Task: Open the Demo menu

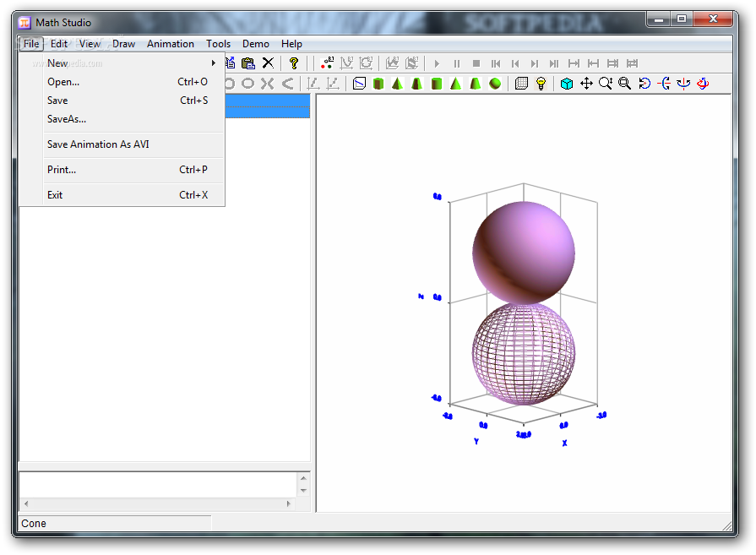Action: 256,44
